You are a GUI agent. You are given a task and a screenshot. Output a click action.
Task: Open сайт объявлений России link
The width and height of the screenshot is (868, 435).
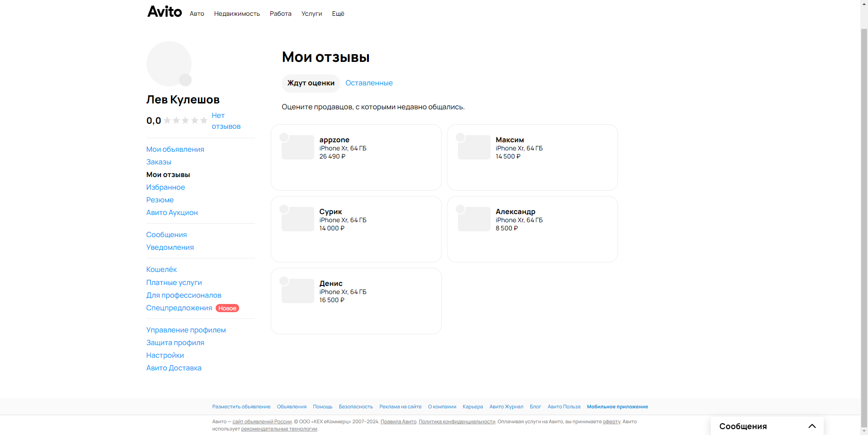262,421
